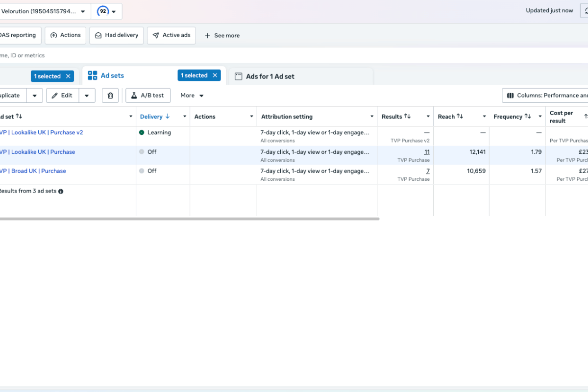This screenshot has width=588, height=392.
Task: Expand the More menu
Action: point(192,96)
